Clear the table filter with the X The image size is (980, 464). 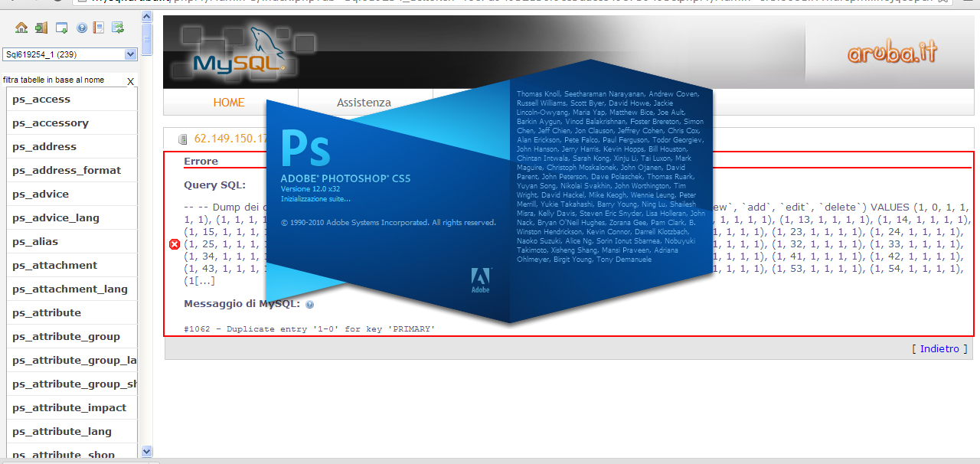(130, 82)
